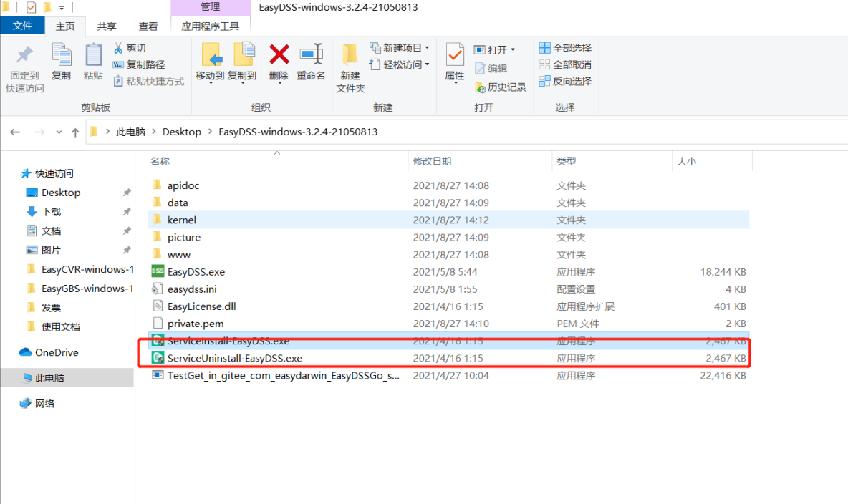Click the Rename (重命名) icon
The height and width of the screenshot is (504, 848).
click(x=311, y=54)
